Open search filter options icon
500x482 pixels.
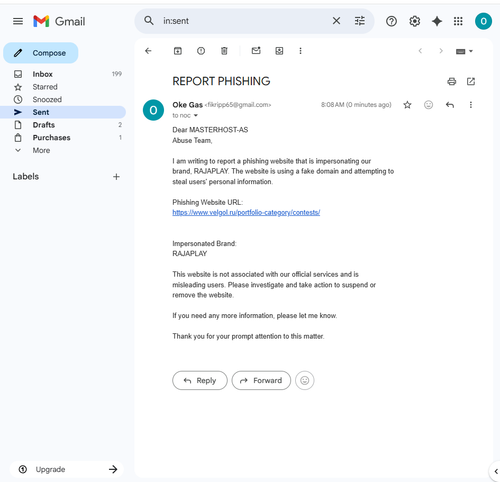[359, 21]
